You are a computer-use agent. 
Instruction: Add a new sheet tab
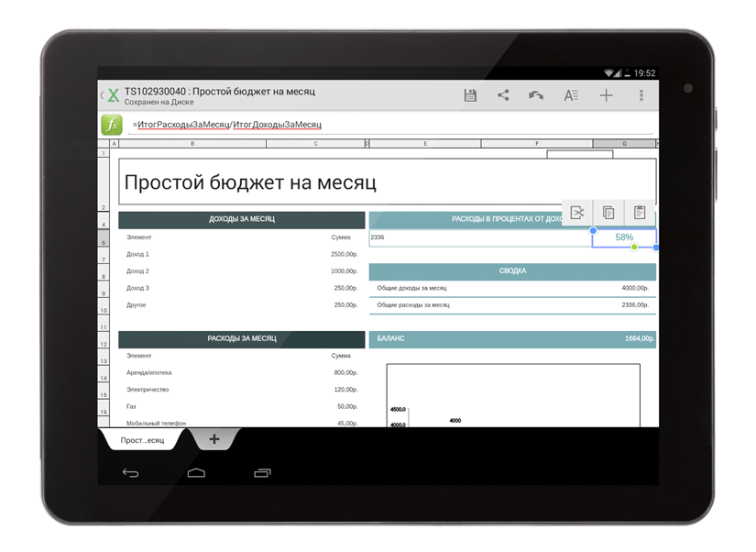coord(214,439)
